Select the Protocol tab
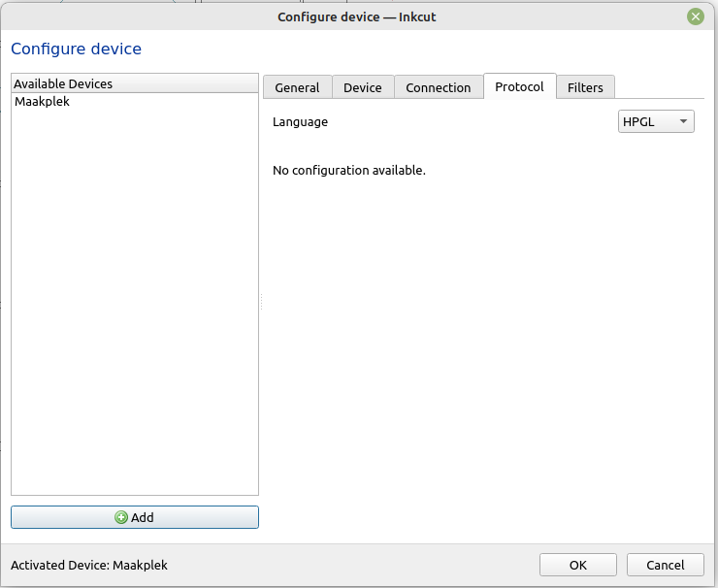 pos(519,86)
